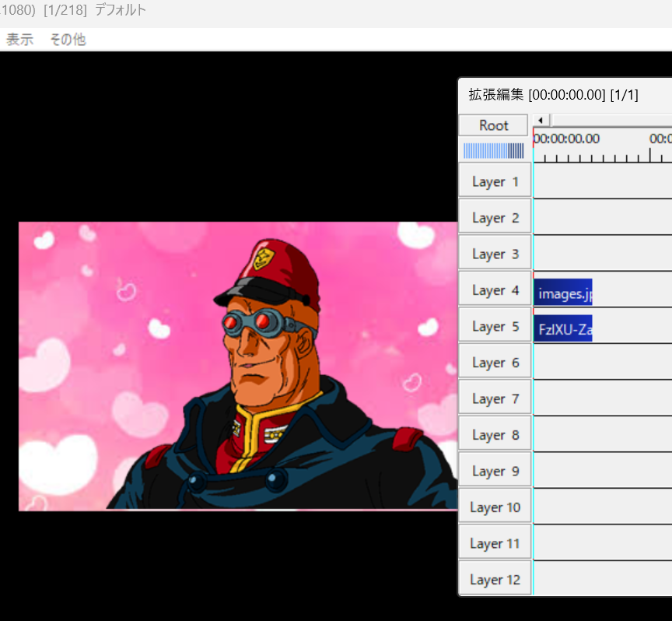Toggle the Layer 12 header
Image resolution: width=672 pixels, height=621 pixels.
click(x=495, y=580)
